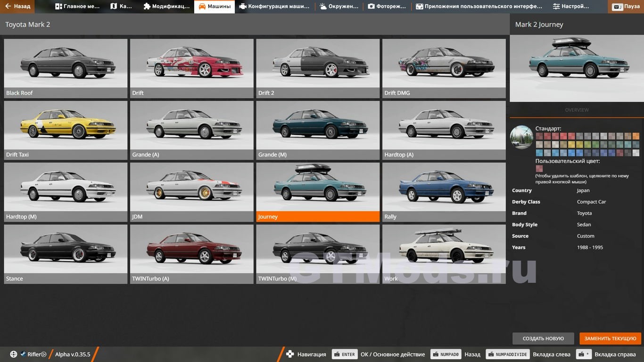This screenshot has width=644, height=362.
Task: Open the Настройки sliders tab
Action: tap(571, 7)
